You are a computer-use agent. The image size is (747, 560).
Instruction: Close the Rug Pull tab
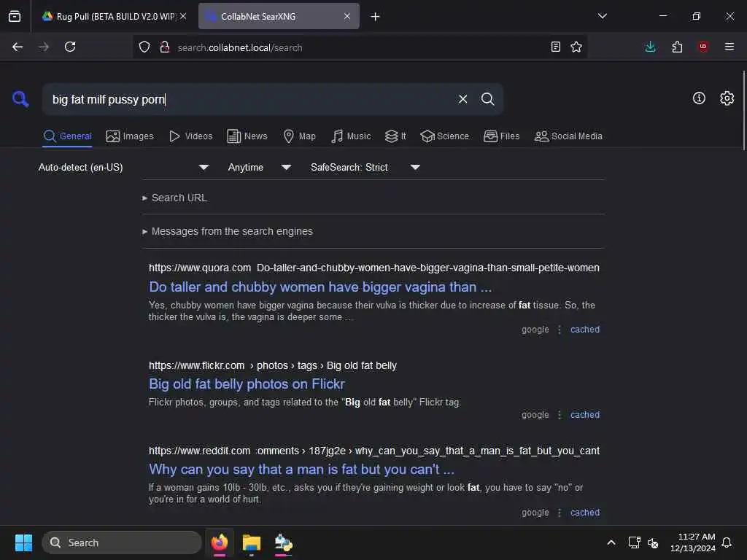(x=183, y=16)
